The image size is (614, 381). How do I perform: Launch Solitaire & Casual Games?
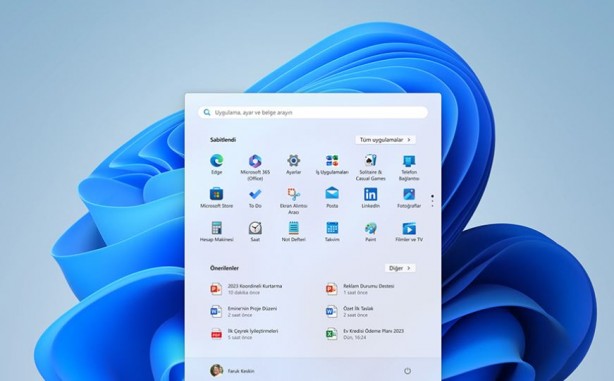(370, 161)
